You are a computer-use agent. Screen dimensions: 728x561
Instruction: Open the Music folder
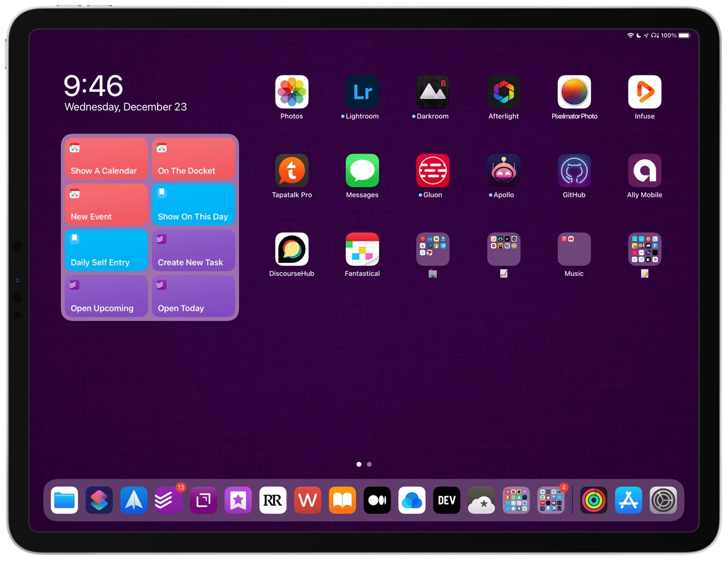click(574, 249)
